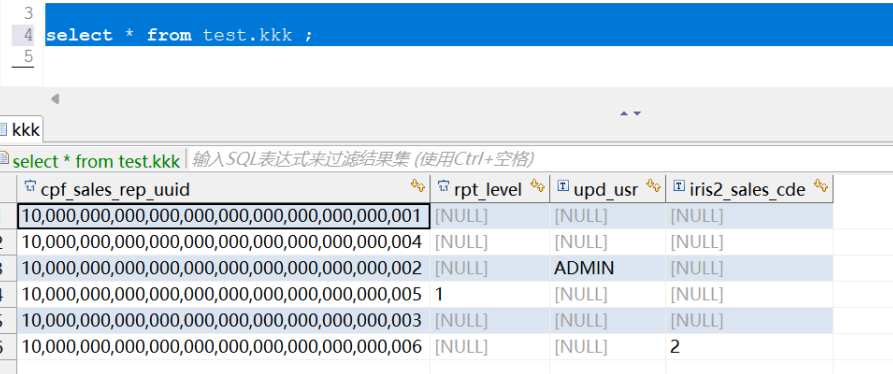
Task: Select the cpf_sales_rep_uuid column header
Action: 223,188
